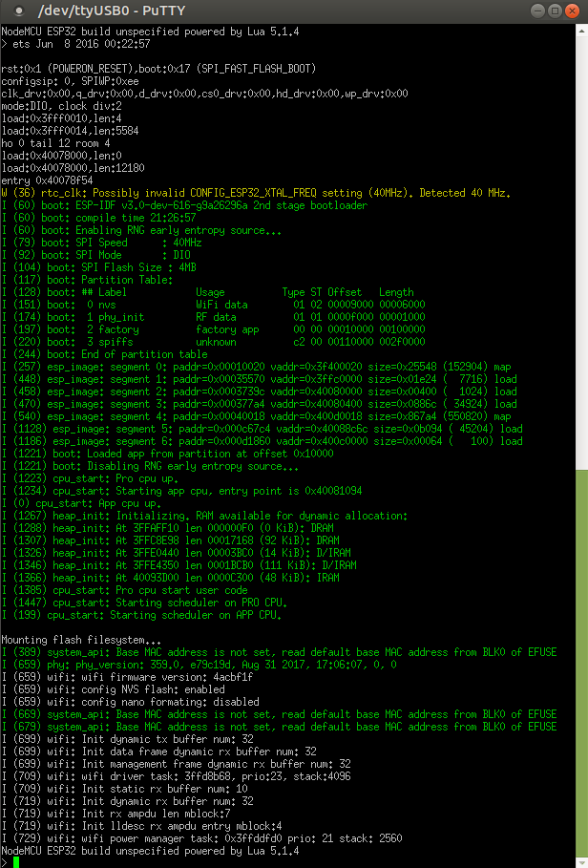
Task: Click the scrollbar up arrow
Action: click(582, 29)
